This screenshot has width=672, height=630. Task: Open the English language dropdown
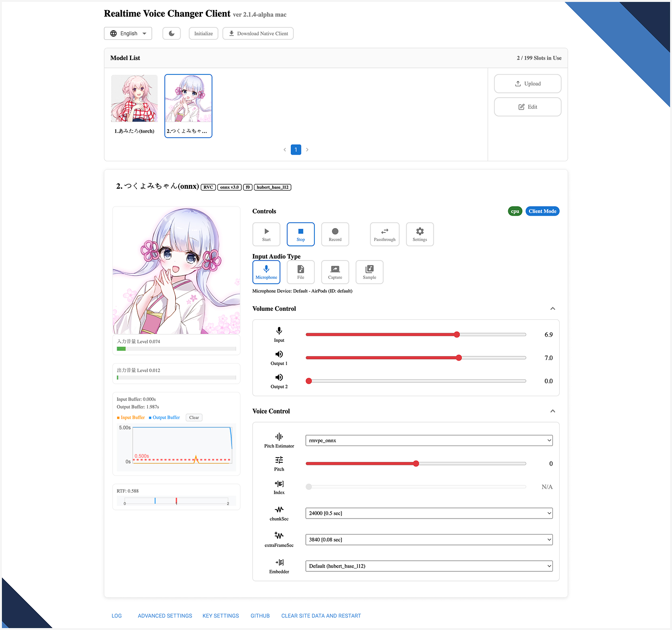(x=128, y=34)
